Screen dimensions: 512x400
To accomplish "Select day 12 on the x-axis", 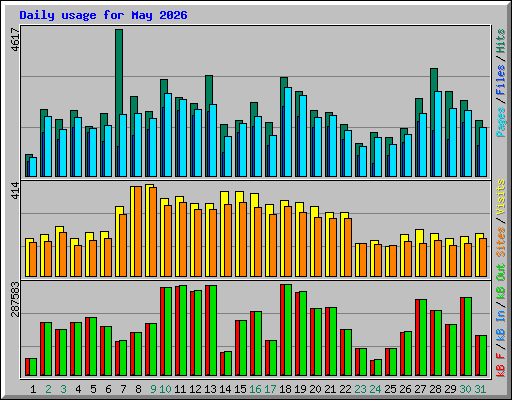I will 195,389.
